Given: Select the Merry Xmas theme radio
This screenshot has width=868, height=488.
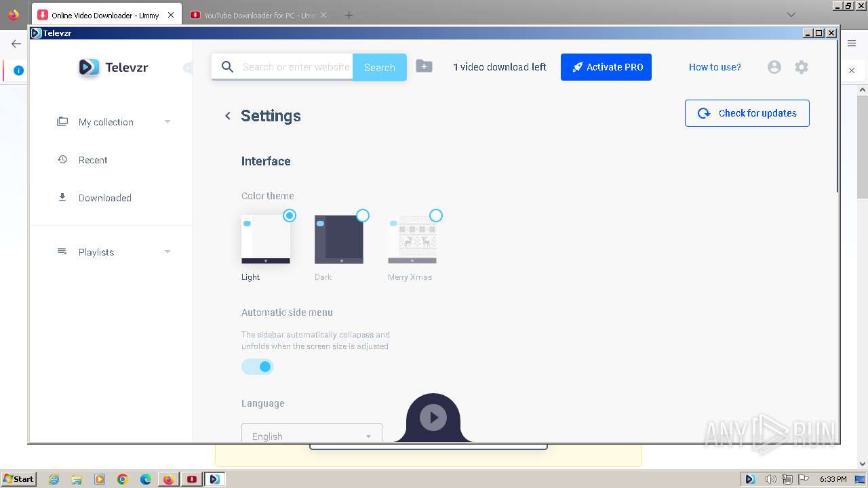Looking at the screenshot, I should click(x=436, y=216).
